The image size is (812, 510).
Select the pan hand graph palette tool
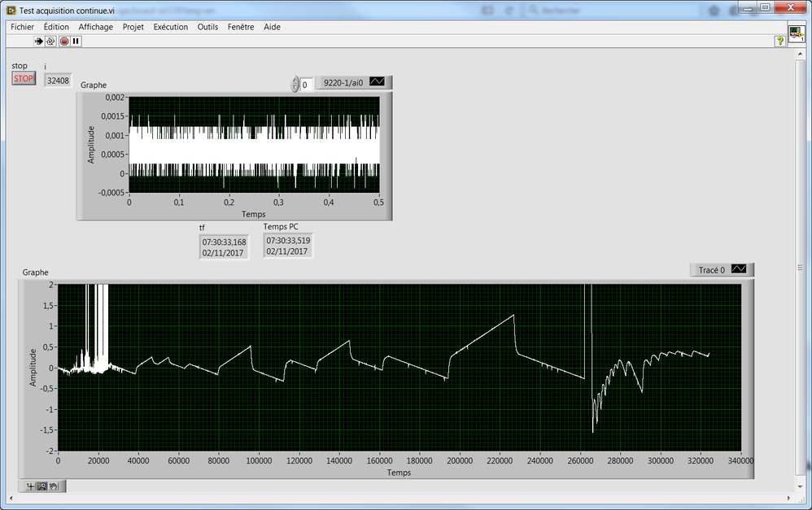[x=54, y=486]
